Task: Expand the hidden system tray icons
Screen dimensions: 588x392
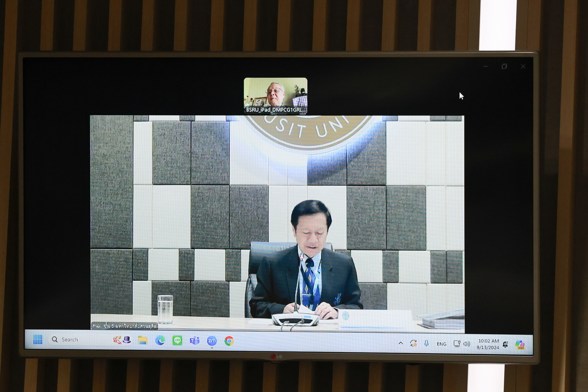Action: tap(401, 343)
